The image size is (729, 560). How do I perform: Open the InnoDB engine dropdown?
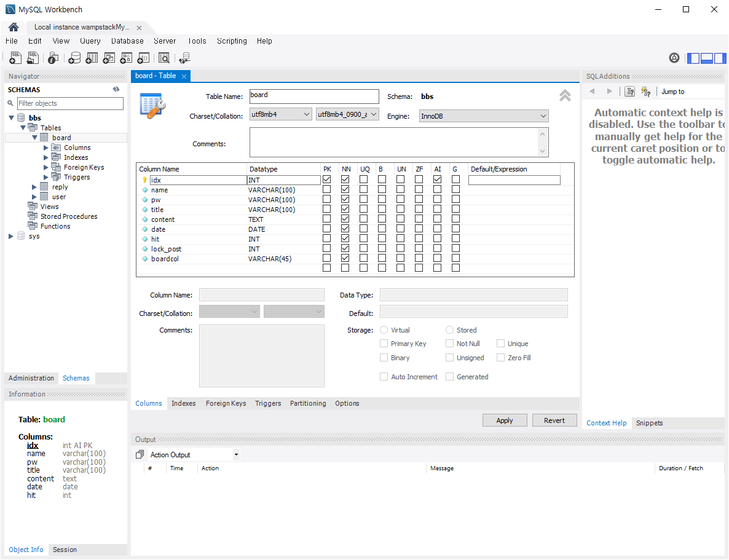[484, 116]
